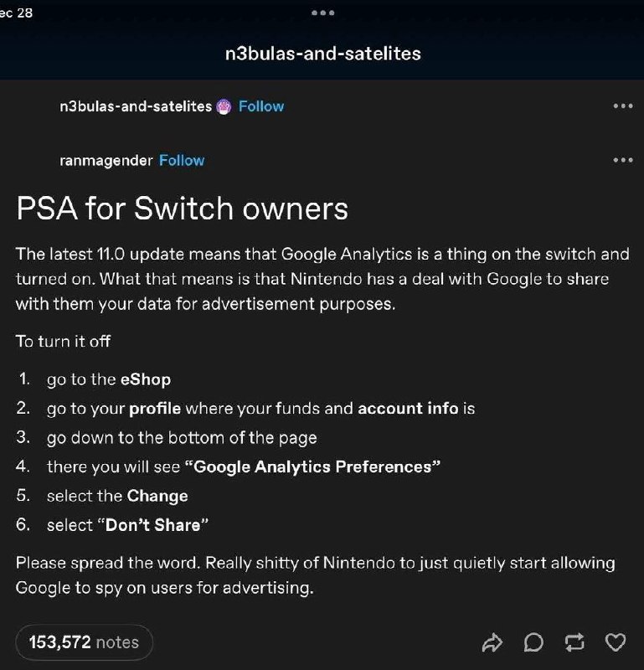The height and width of the screenshot is (670, 644).
Task: Click the supporter badge beside n3bulas-and-satelites
Action: (x=224, y=106)
